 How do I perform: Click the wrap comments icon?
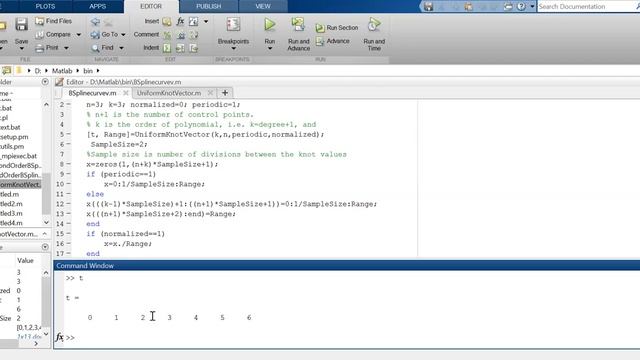(193, 35)
